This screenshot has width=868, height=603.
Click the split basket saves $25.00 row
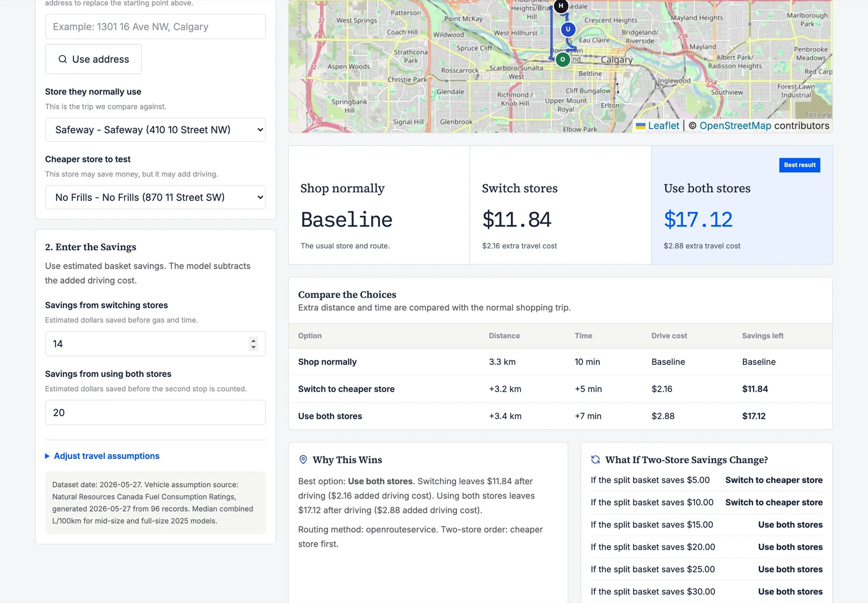pyautogui.click(x=706, y=569)
